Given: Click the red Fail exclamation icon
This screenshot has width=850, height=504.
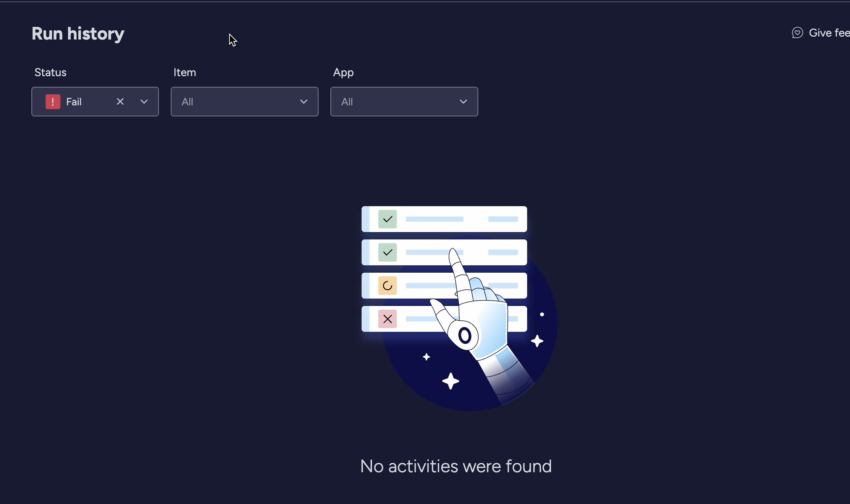Looking at the screenshot, I should pyautogui.click(x=53, y=102).
